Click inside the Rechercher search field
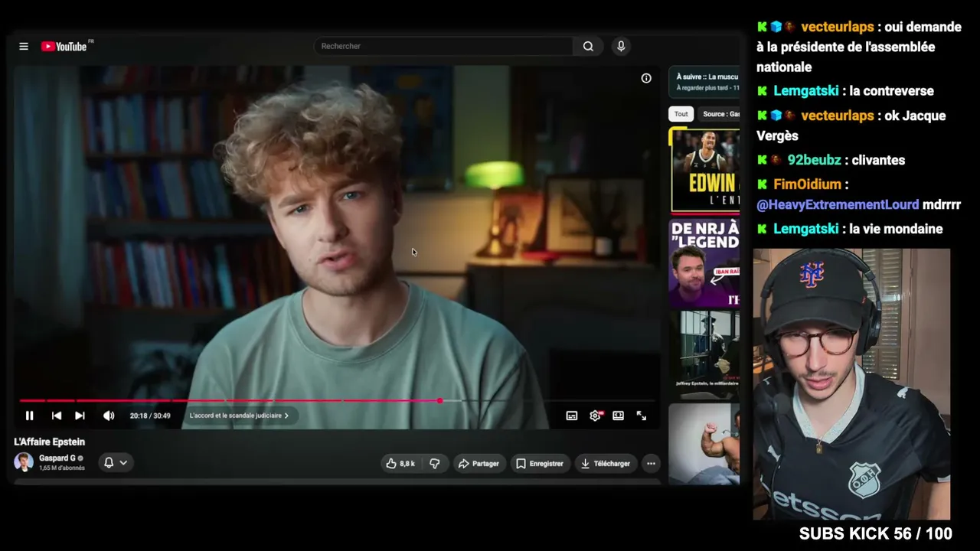Viewport: 980px width, 551px height. click(x=443, y=47)
